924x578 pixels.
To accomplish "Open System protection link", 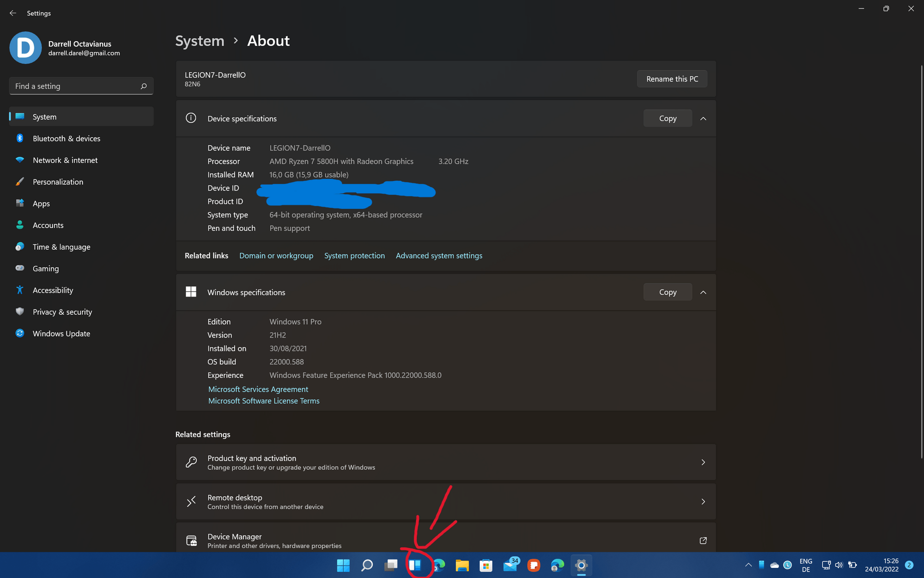I will point(354,256).
